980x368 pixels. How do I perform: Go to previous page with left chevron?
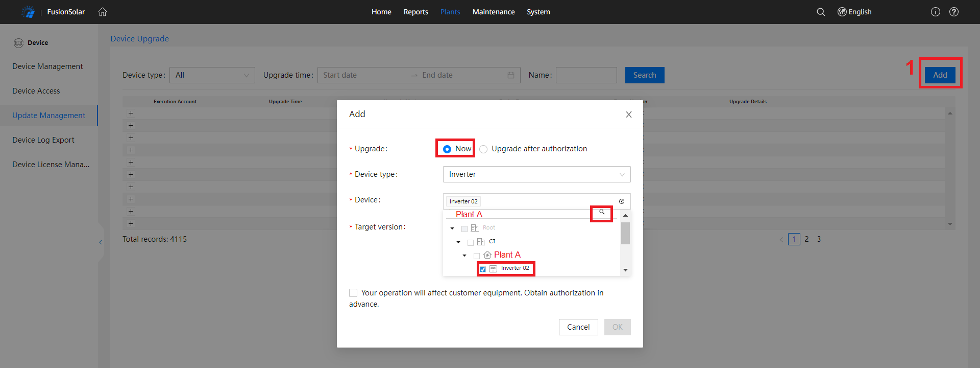[x=781, y=239]
